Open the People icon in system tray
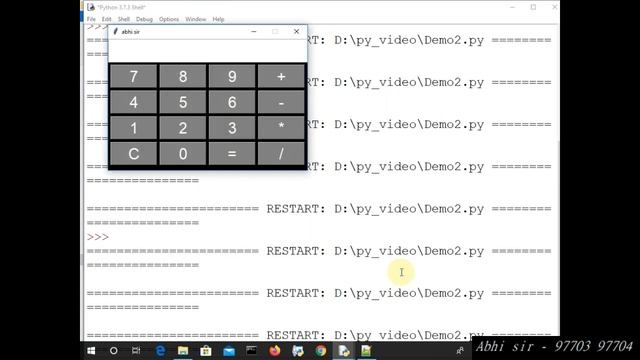This screenshot has width=640, height=360. coord(460,351)
